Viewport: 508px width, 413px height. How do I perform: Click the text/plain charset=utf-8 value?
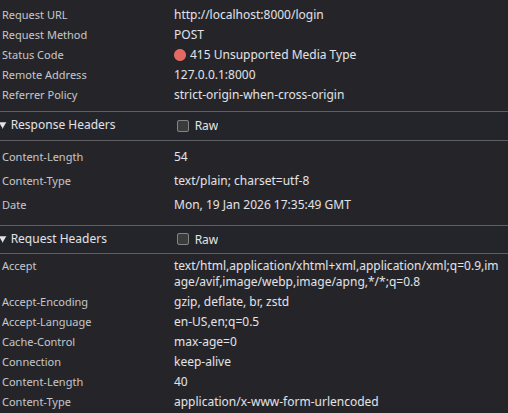[x=242, y=181]
